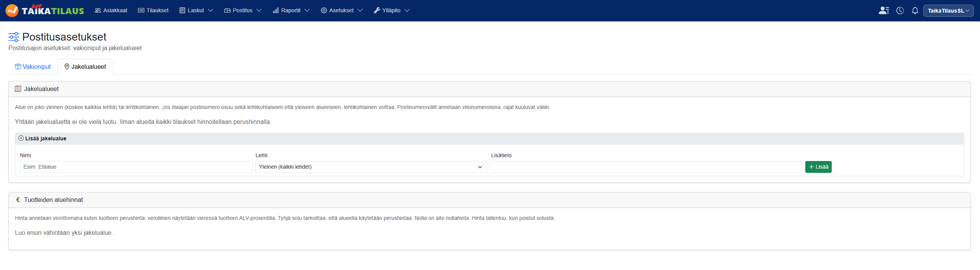Click the Jakelualueet map icon in panel header

click(18, 89)
